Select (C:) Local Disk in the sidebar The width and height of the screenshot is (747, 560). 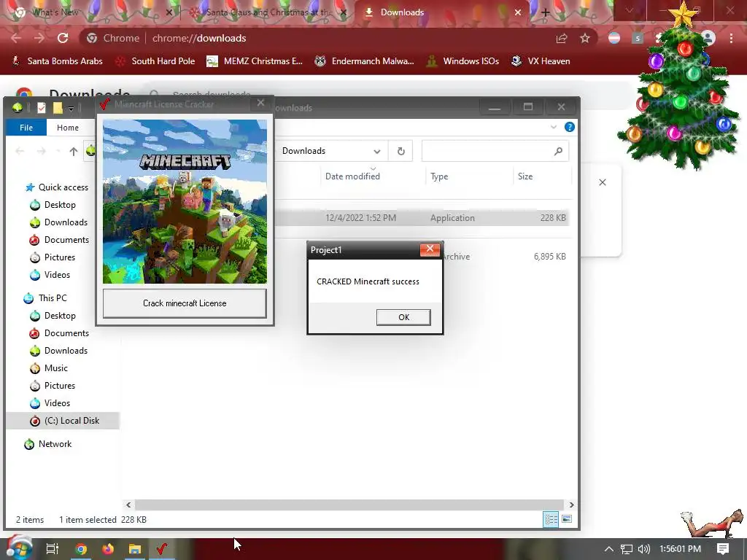[64, 421]
